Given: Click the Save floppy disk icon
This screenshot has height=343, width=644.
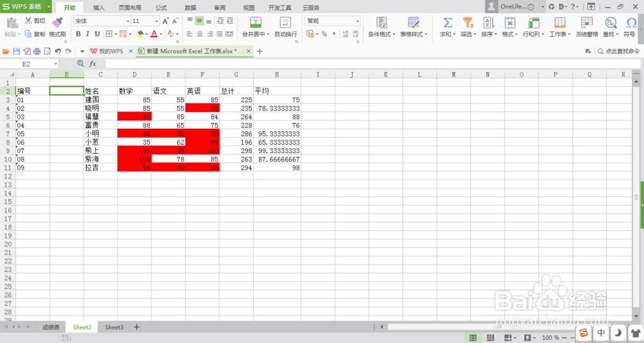Looking at the screenshot, I should click(x=17, y=51).
